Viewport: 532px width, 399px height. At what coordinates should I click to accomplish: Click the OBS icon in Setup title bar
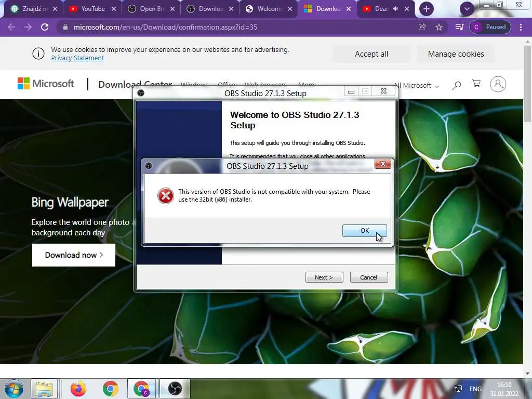coord(141,93)
